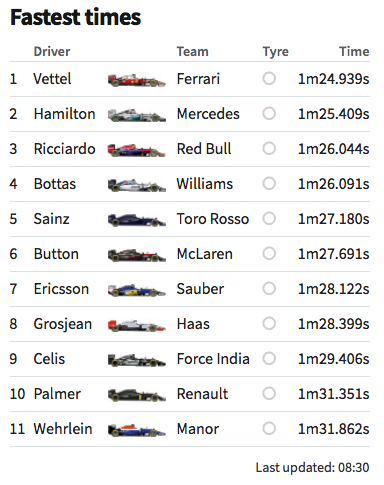Select the Sauber car icon

137,290
